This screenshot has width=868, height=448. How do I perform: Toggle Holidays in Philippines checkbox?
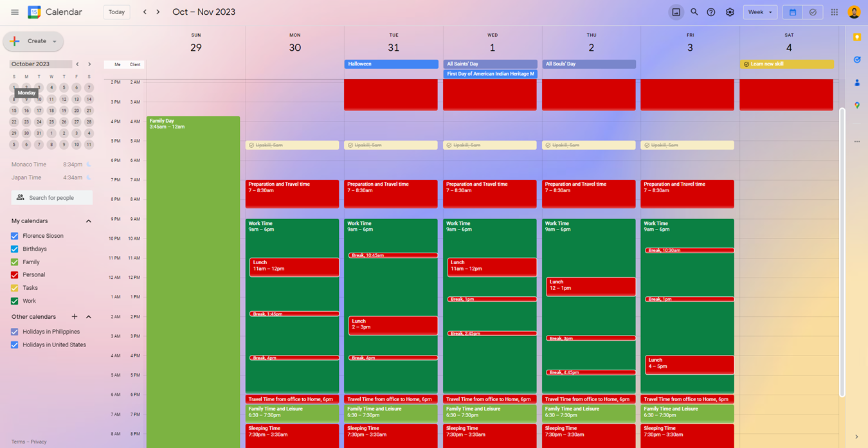[x=14, y=332]
